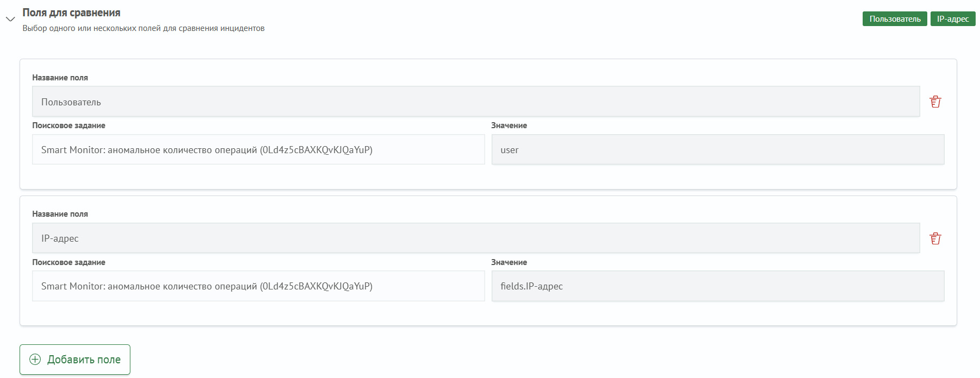Open the search task selector in IP-адрес card

258,286
